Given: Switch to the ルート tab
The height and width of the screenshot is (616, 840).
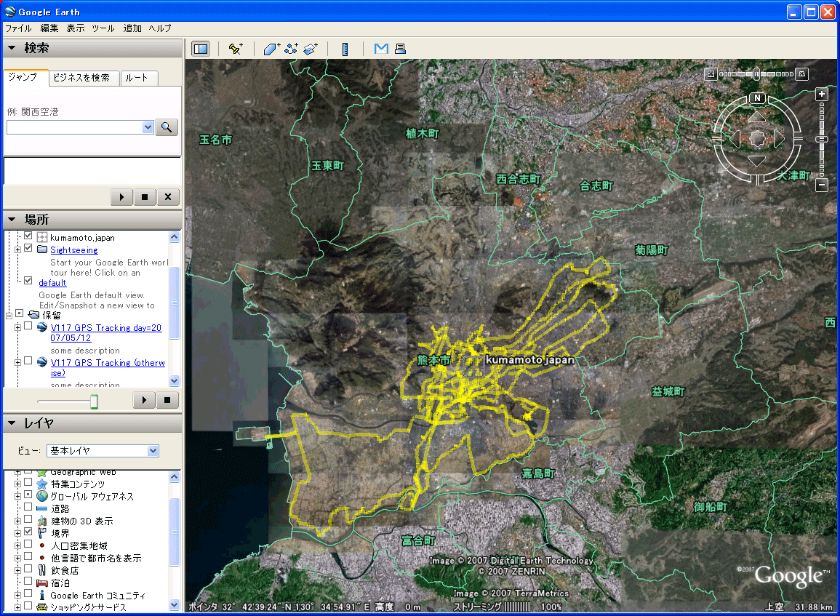Looking at the screenshot, I should (137, 78).
